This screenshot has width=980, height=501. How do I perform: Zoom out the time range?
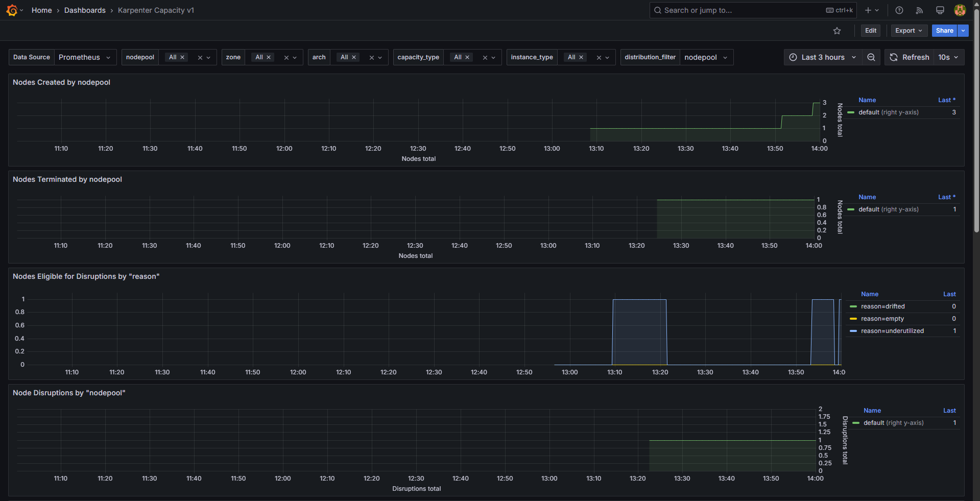pos(871,57)
